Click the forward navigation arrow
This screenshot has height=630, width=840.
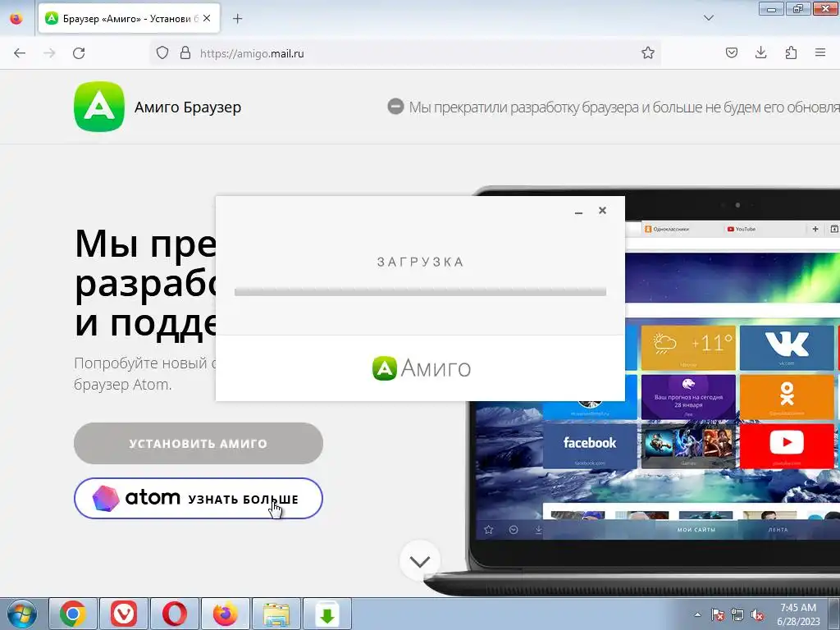[x=49, y=53]
